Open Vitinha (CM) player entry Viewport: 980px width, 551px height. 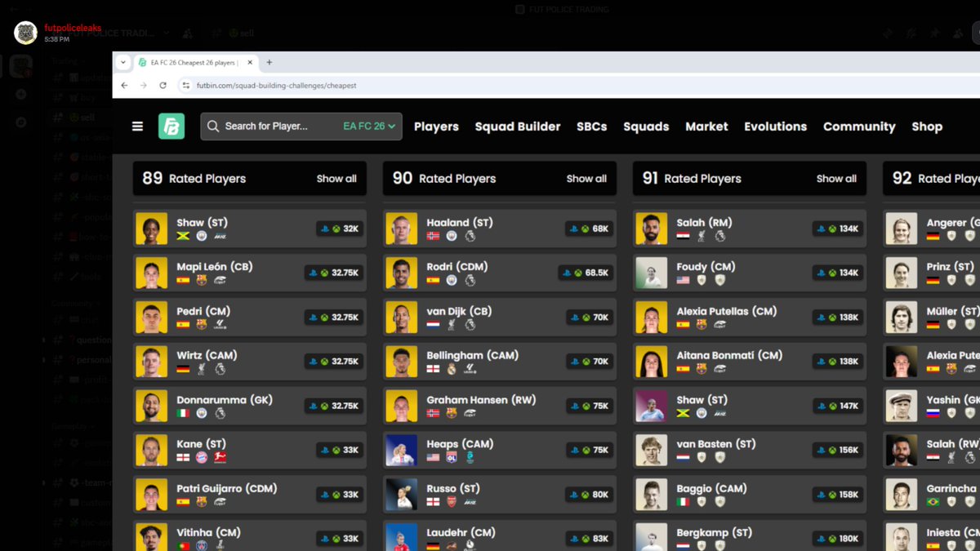click(x=249, y=535)
